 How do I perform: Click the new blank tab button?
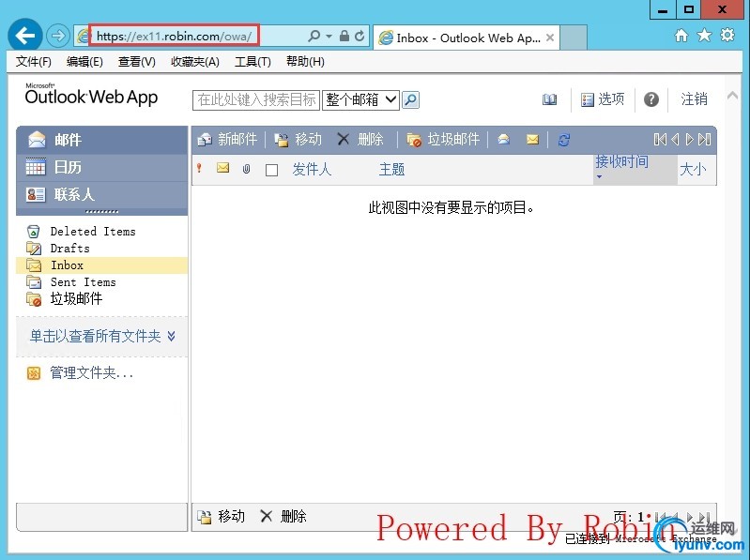pyautogui.click(x=574, y=38)
